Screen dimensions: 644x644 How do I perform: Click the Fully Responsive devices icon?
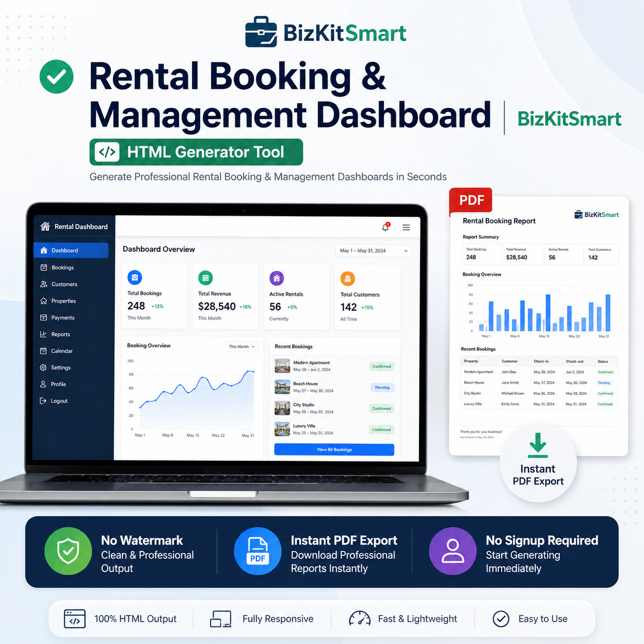221,619
